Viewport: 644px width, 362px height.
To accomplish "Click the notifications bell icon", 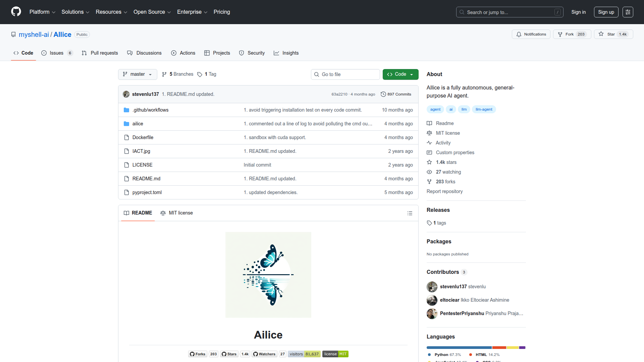I will point(519,34).
